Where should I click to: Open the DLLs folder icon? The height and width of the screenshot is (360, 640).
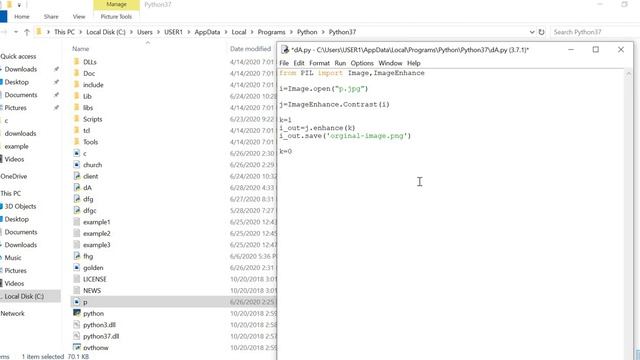pyautogui.click(x=76, y=62)
